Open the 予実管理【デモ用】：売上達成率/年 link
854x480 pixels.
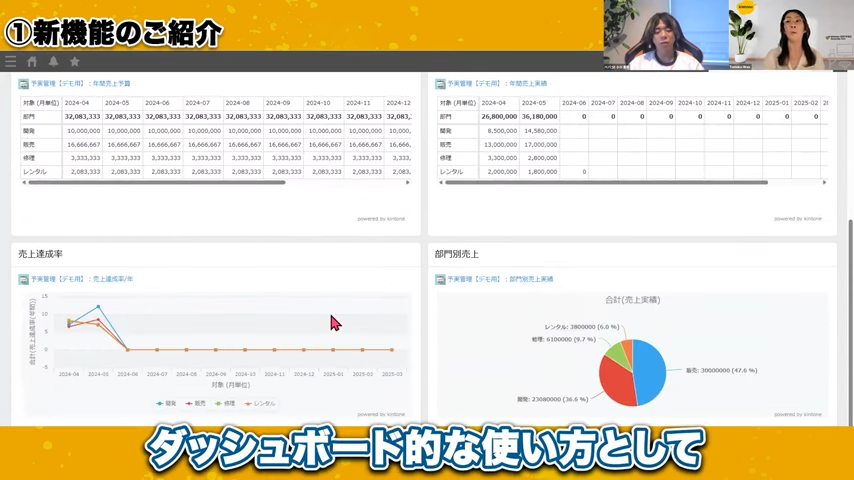(x=82, y=279)
